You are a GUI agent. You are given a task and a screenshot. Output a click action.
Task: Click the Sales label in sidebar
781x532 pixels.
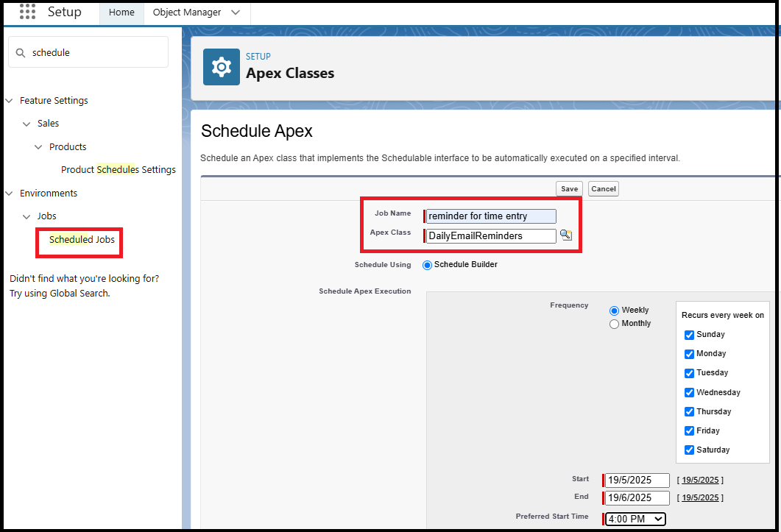[x=48, y=124]
